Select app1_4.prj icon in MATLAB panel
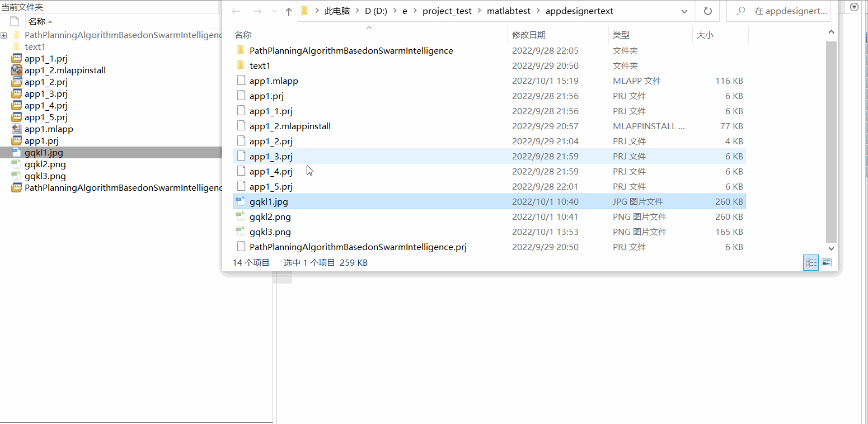This screenshot has height=424, width=868. tap(16, 105)
